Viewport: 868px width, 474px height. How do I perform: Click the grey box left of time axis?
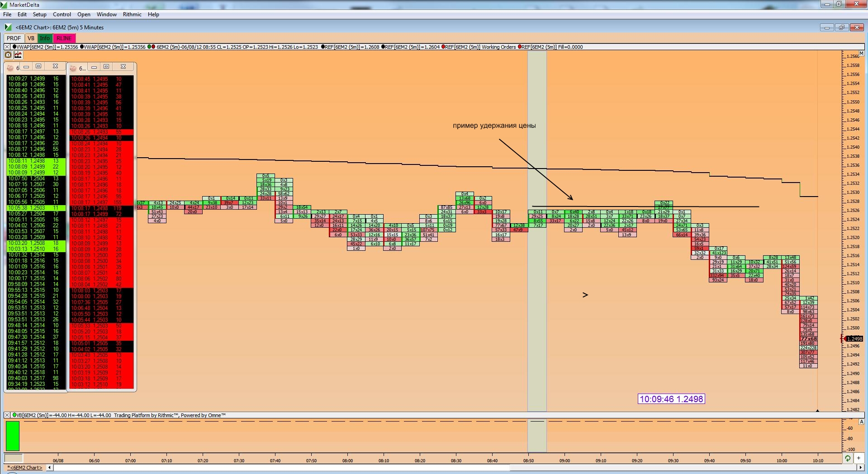(13, 458)
